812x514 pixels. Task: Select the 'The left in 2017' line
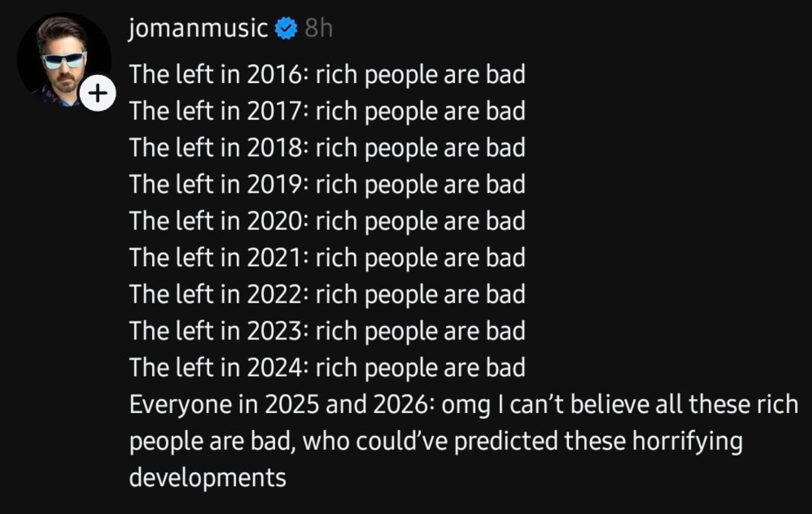point(327,111)
